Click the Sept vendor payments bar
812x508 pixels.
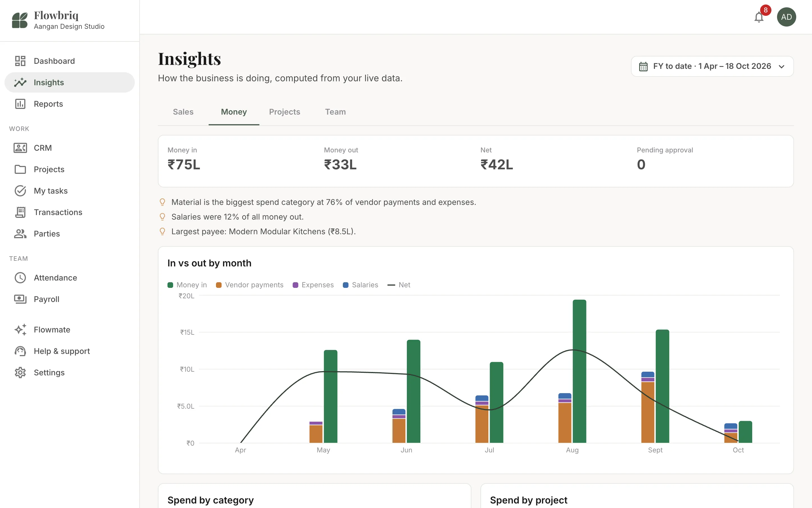pyautogui.click(x=648, y=412)
